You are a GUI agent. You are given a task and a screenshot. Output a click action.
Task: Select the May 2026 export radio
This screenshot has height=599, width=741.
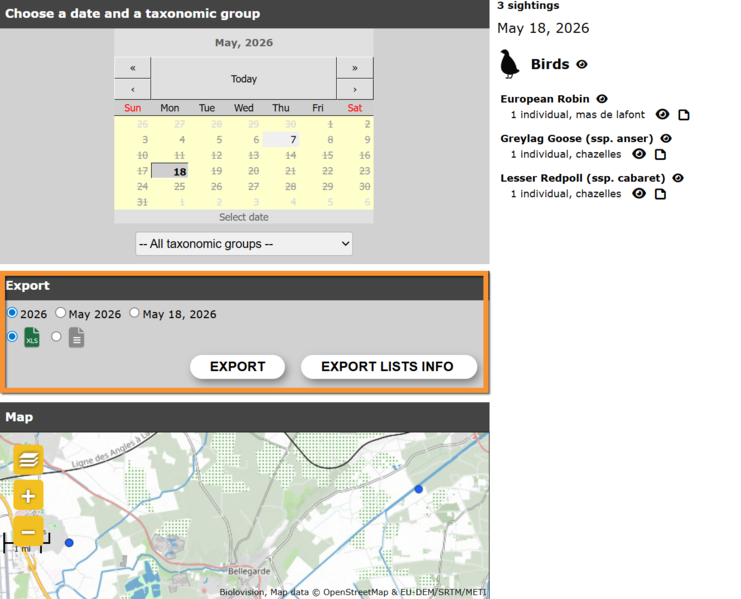tap(60, 313)
